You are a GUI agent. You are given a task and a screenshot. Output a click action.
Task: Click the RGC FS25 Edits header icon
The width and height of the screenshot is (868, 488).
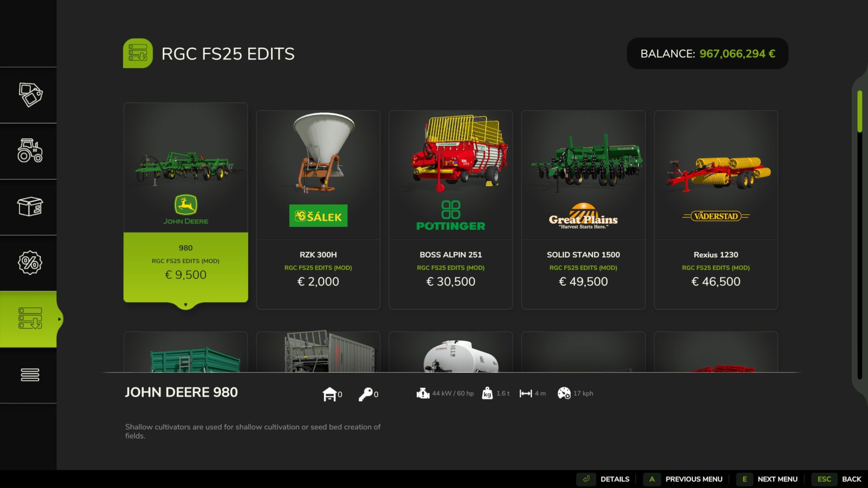click(x=138, y=53)
